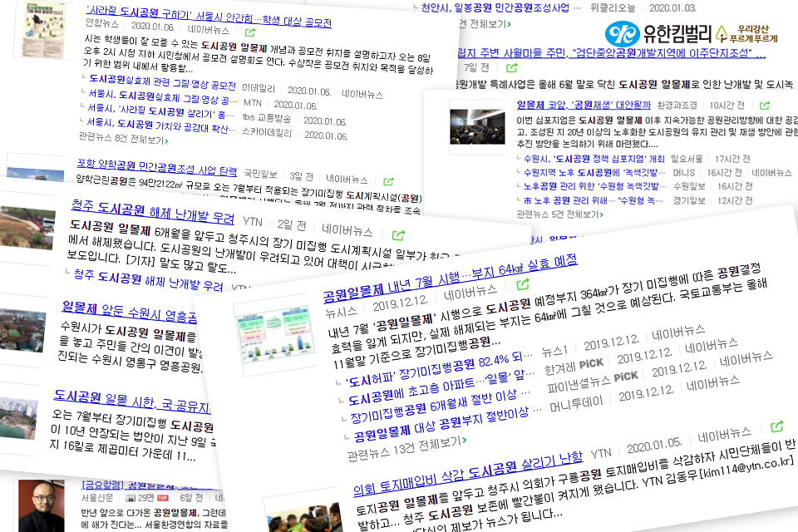Click 네이버뉴스 beside YTN 2020.01.05.
This screenshot has width=798, height=532.
tap(724, 435)
